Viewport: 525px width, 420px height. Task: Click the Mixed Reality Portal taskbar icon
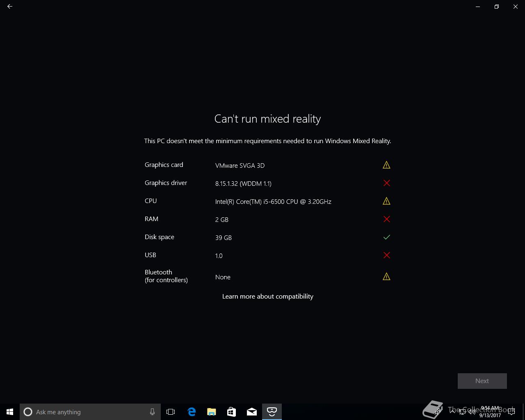click(272, 412)
